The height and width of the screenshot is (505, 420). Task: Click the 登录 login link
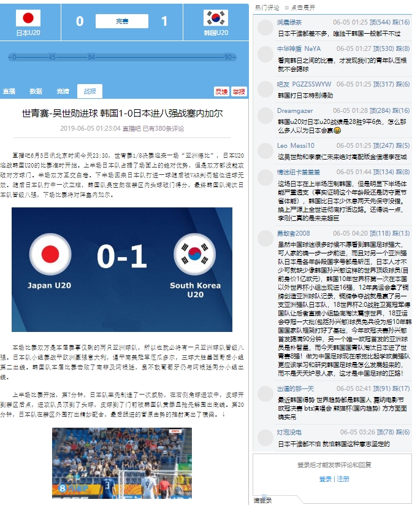pos(325,479)
